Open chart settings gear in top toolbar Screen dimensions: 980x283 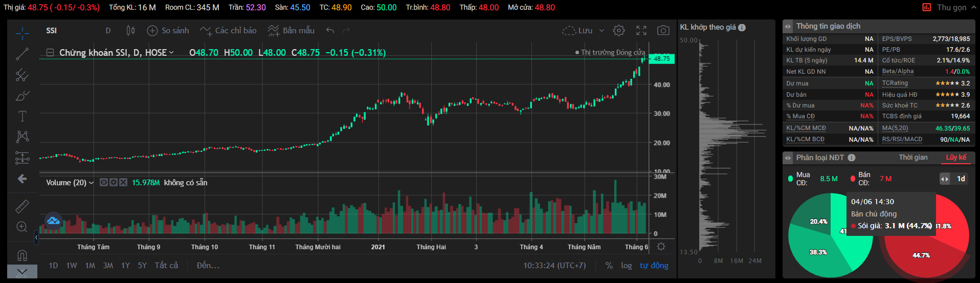(x=619, y=31)
